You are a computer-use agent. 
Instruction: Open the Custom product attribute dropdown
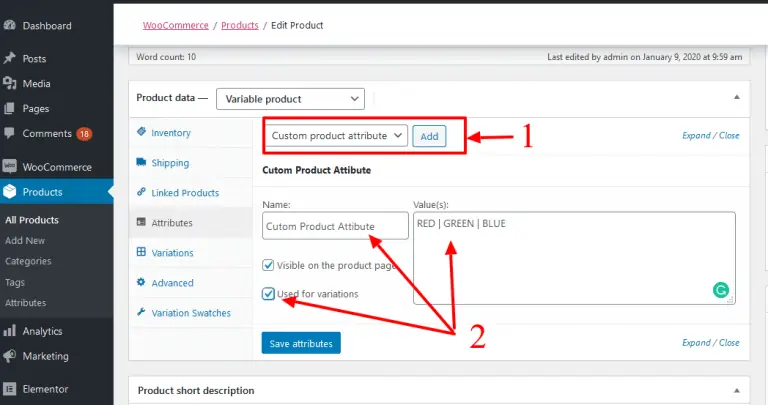[x=336, y=136]
